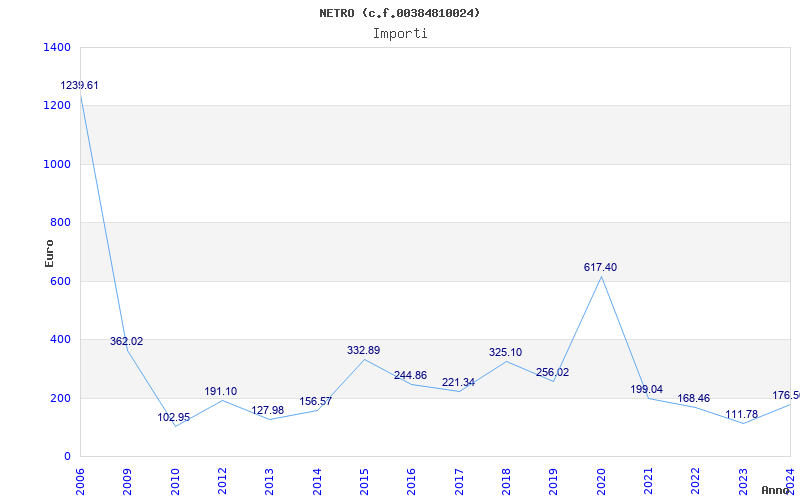Viewport: 800px width, 500px height.
Task: Click the y-axis value 600
Action: (x=60, y=281)
